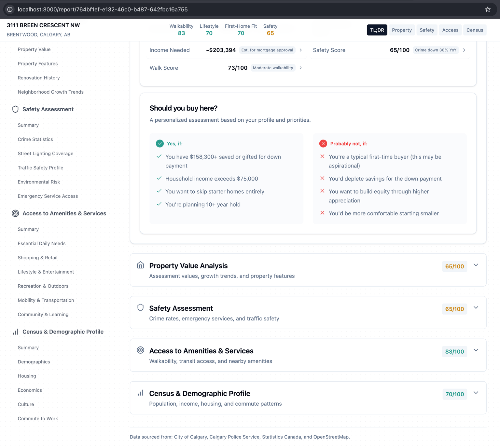The height and width of the screenshot is (448, 500).
Task: Click the browser address bar URL
Action: click(x=103, y=9)
